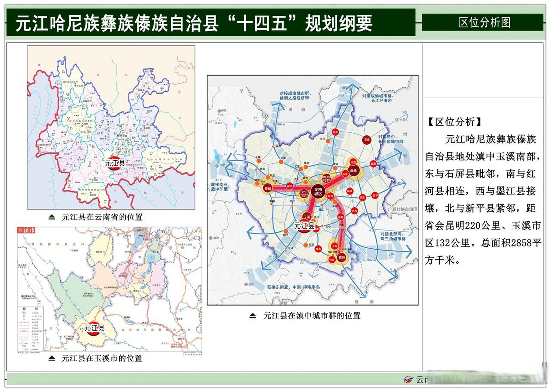Click the text line 省会昆明220公里、玉溪市
Viewport: 551px width, 392px height.
483,225
